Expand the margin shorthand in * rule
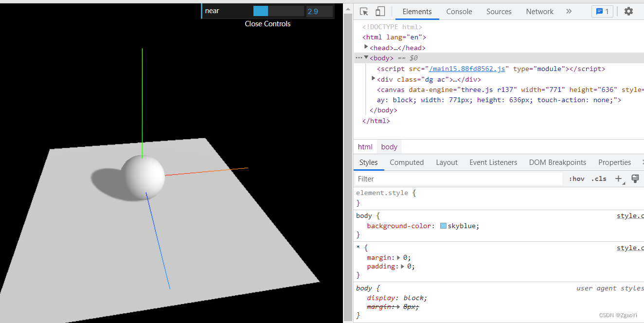This screenshot has height=323, width=644. (x=399, y=258)
